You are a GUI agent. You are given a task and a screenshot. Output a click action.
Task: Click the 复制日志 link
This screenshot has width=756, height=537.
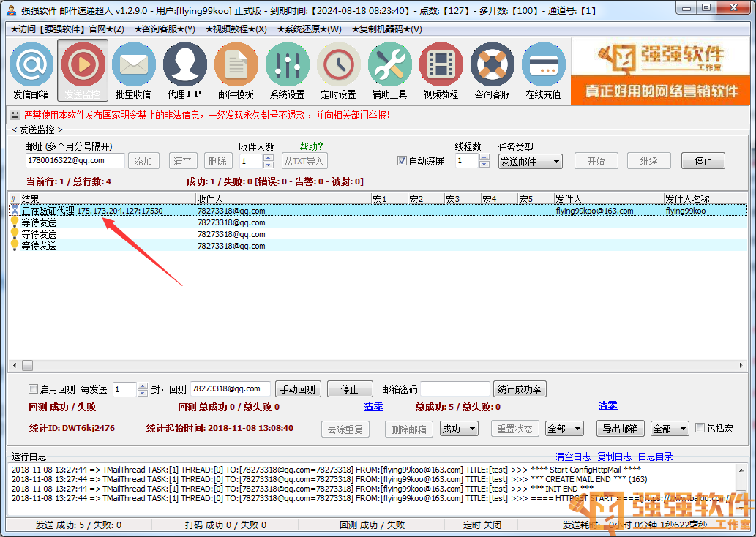point(614,457)
